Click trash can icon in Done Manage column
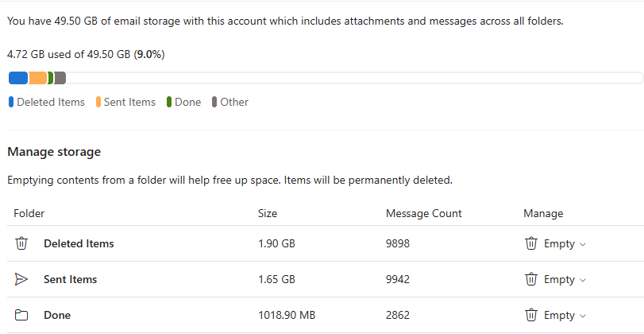 [x=531, y=315]
